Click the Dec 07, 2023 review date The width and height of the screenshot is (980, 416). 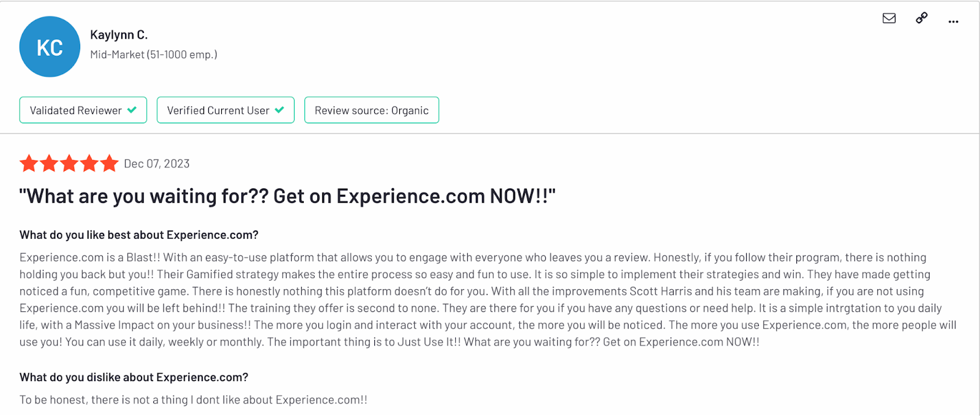157,164
